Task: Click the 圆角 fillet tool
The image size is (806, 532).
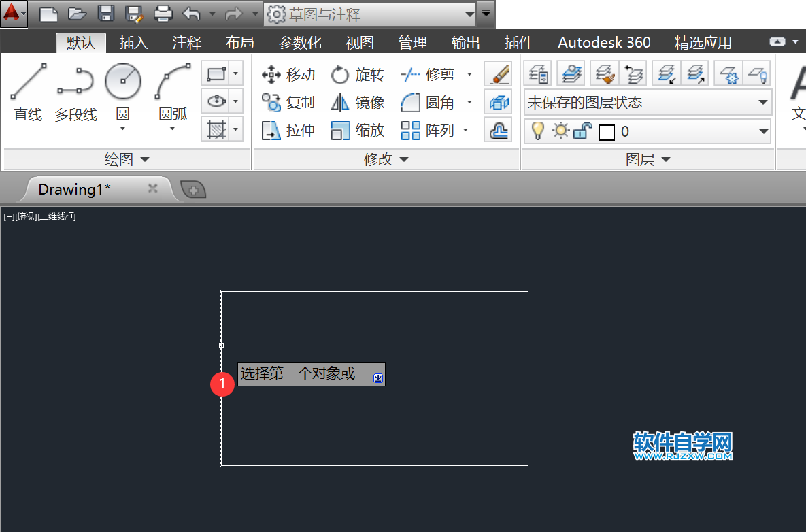Action: coord(428,103)
